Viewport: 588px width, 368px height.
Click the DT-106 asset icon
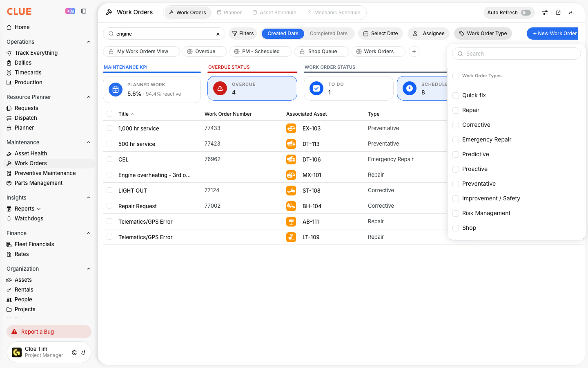pyautogui.click(x=291, y=159)
